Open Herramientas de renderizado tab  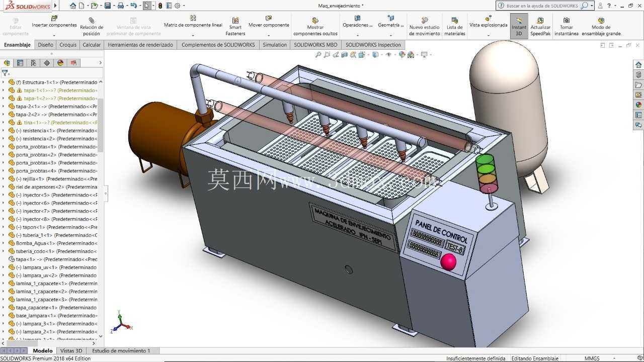tap(140, 45)
